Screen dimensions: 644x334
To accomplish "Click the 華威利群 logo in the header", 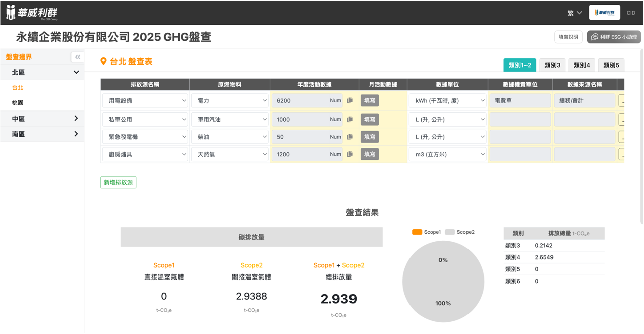I will click(x=32, y=12).
